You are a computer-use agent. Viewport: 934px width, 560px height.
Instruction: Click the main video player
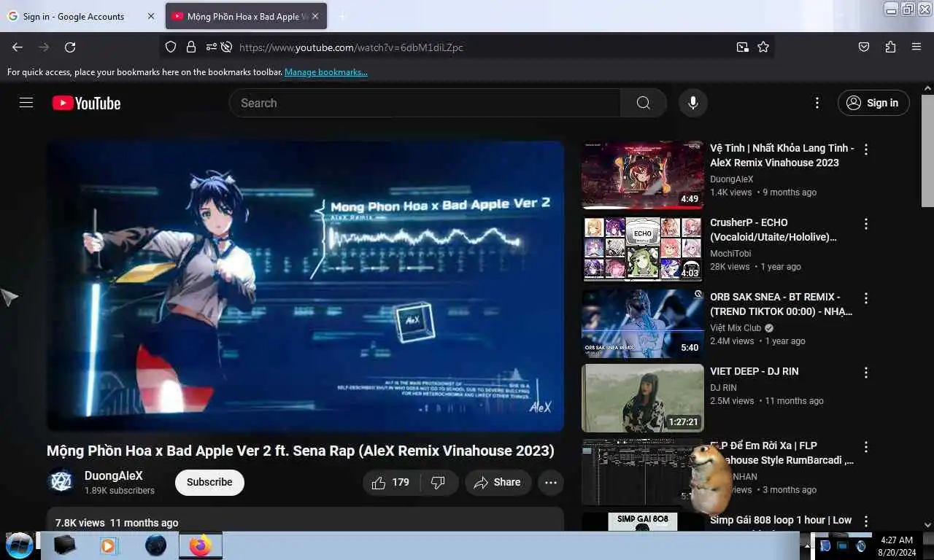[305, 286]
